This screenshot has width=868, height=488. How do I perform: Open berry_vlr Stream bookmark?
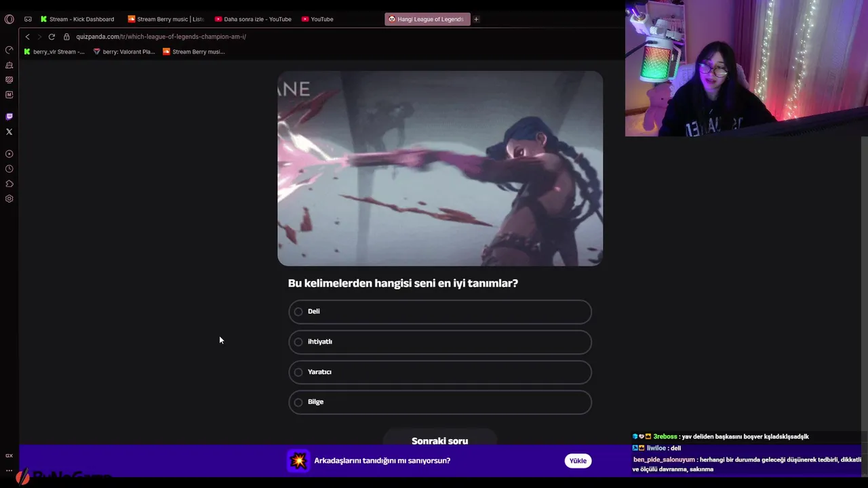point(54,52)
